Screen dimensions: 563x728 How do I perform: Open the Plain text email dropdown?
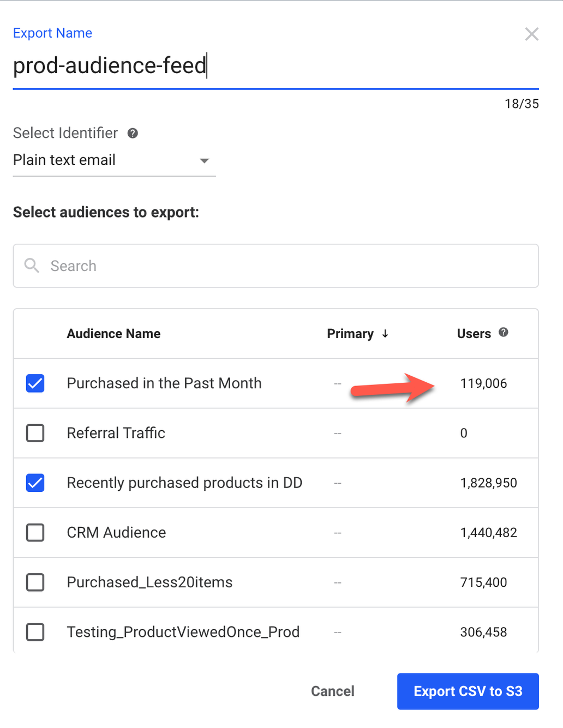(x=114, y=160)
